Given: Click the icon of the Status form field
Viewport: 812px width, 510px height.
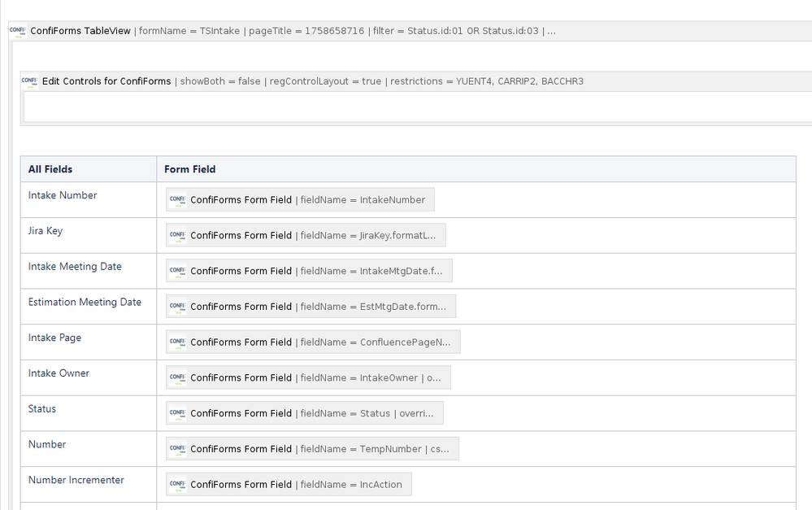Looking at the screenshot, I should click(x=178, y=413).
